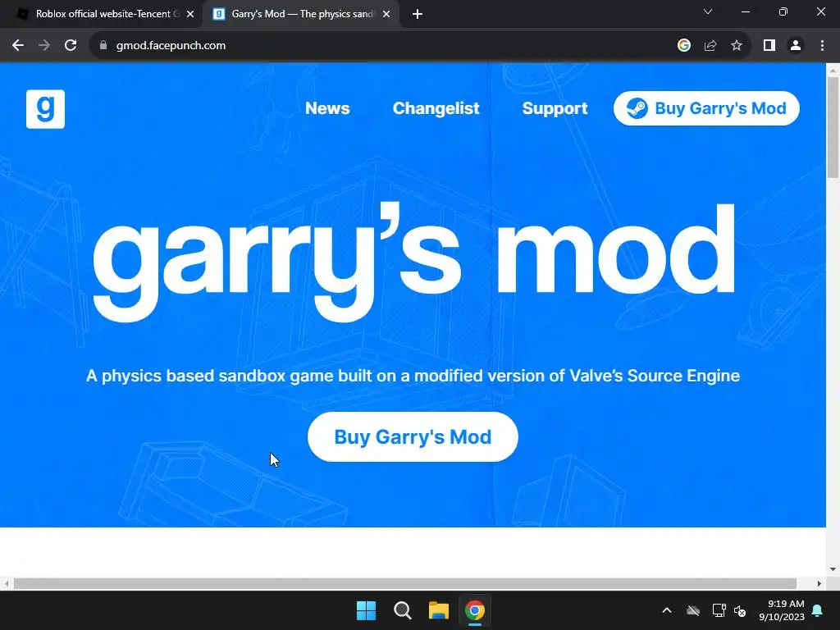Select the Garry's Mod tab
840x630 pixels.
[301, 14]
